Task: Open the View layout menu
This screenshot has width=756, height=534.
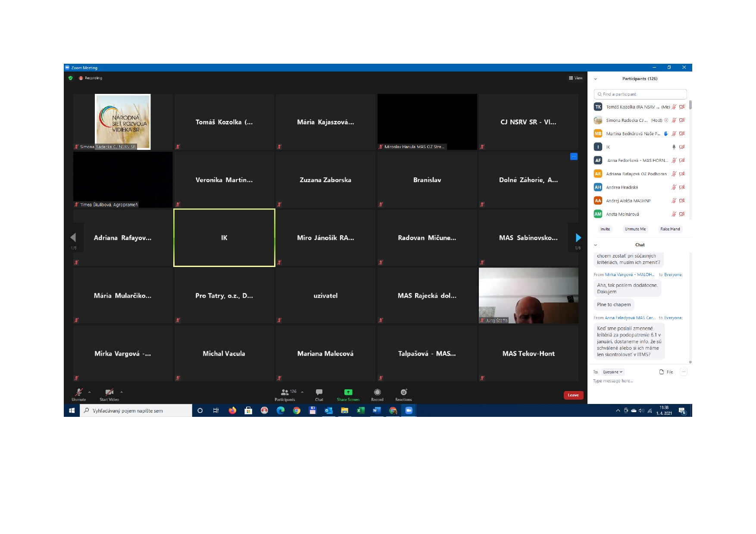Action: 575,78
